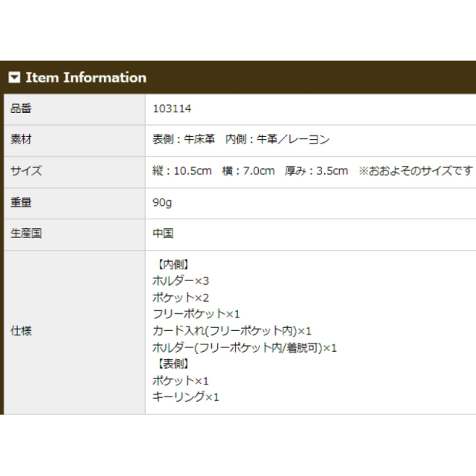
Task: Click the Item Information heading
Action: click(86, 77)
